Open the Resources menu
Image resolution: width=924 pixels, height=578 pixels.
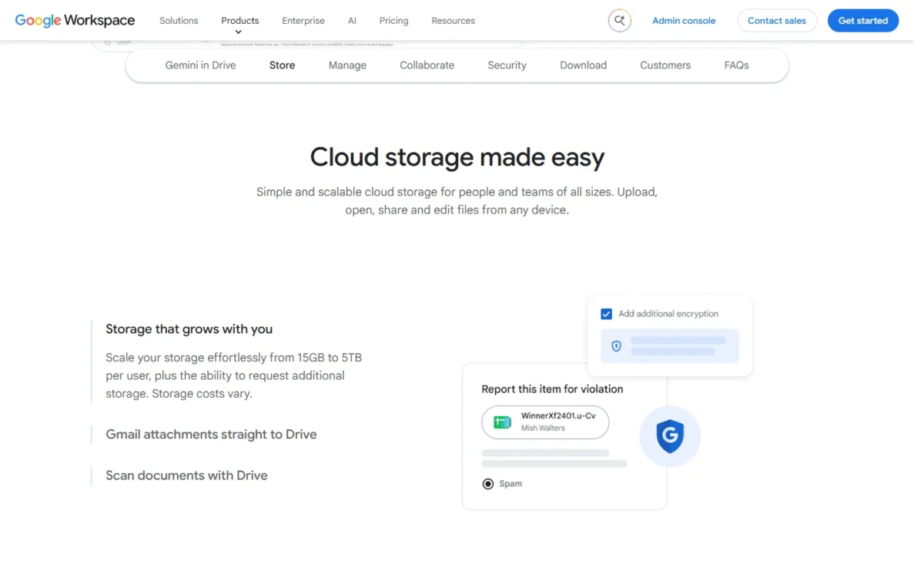pyautogui.click(x=453, y=21)
